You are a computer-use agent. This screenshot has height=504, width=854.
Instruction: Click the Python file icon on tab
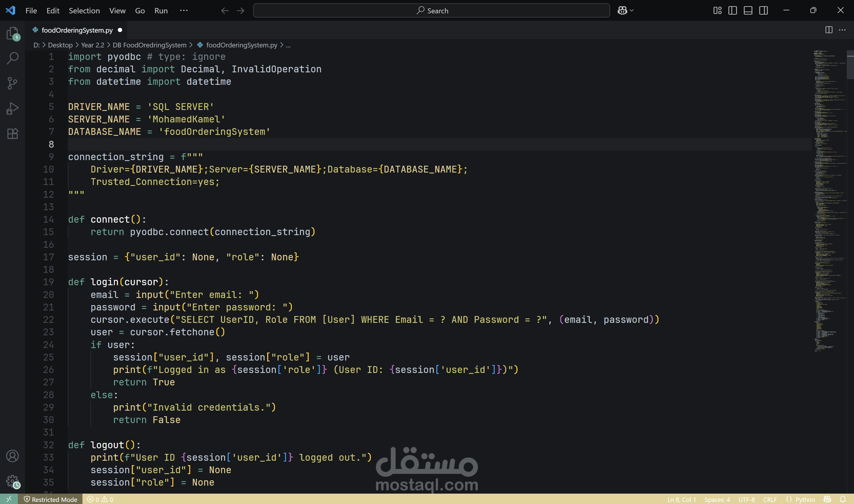(x=35, y=30)
